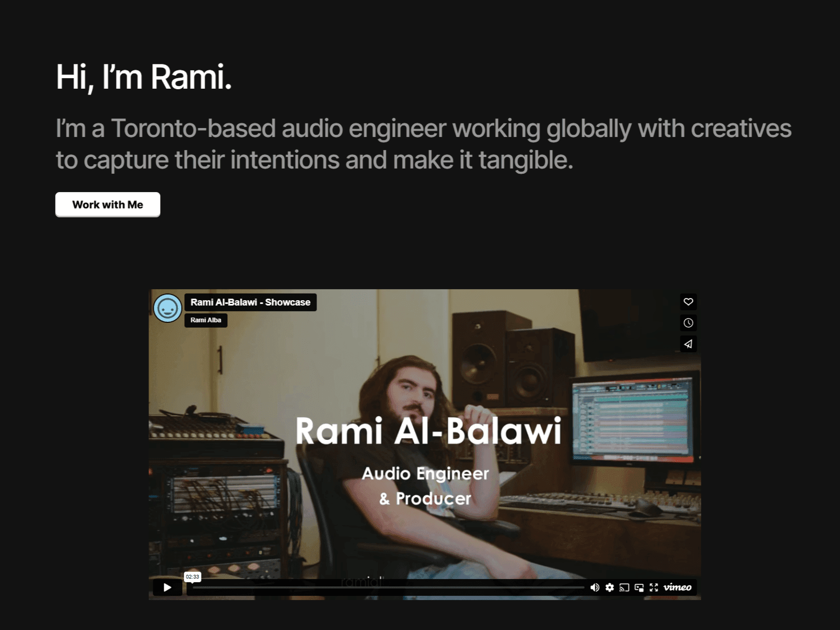Mute the audio using the speaker icon

(x=595, y=587)
